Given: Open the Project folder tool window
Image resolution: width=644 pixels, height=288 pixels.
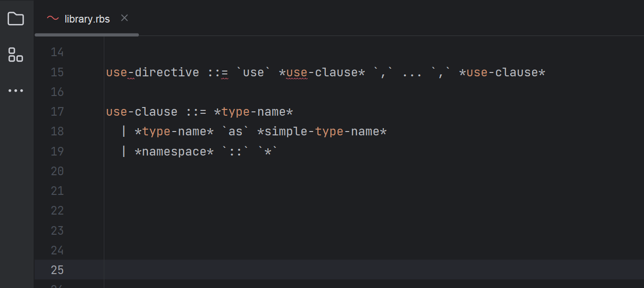Looking at the screenshot, I should click(16, 19).
